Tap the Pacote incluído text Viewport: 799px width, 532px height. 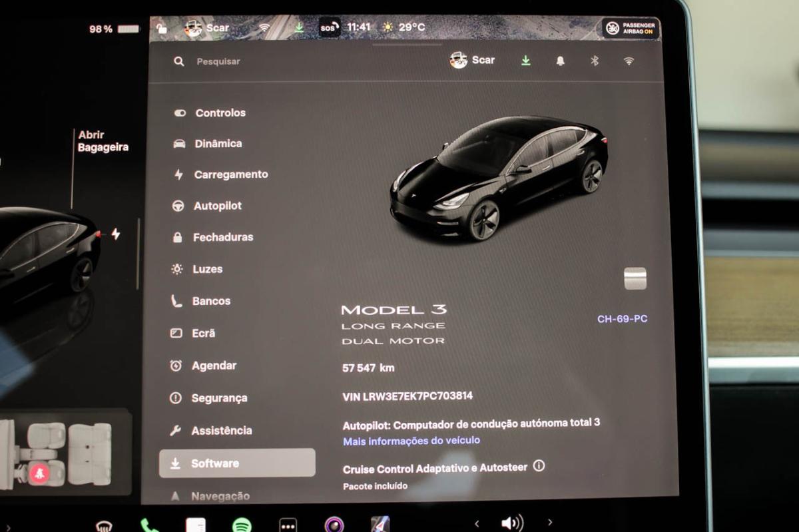coord(375,486)
